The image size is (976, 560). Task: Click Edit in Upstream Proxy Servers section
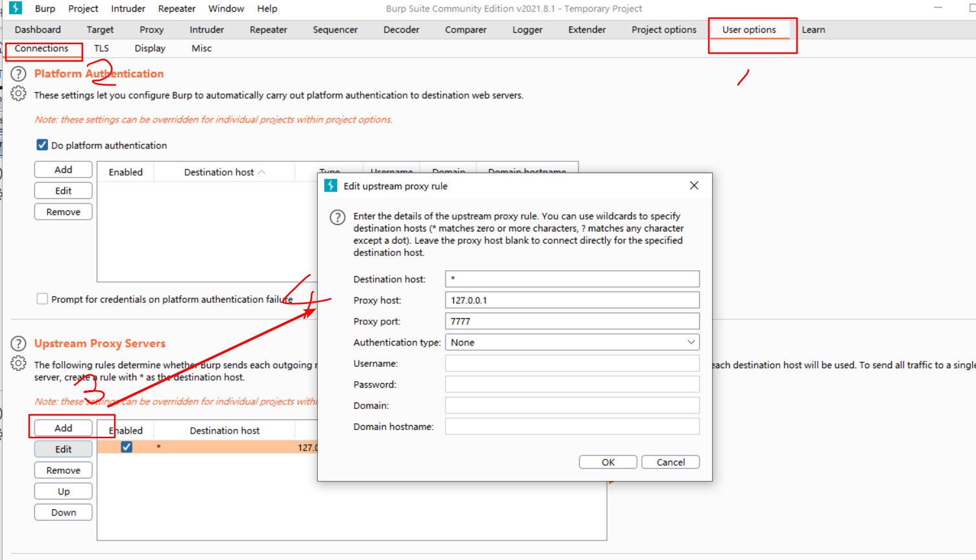pyautogui.click(x=63, y=449)
